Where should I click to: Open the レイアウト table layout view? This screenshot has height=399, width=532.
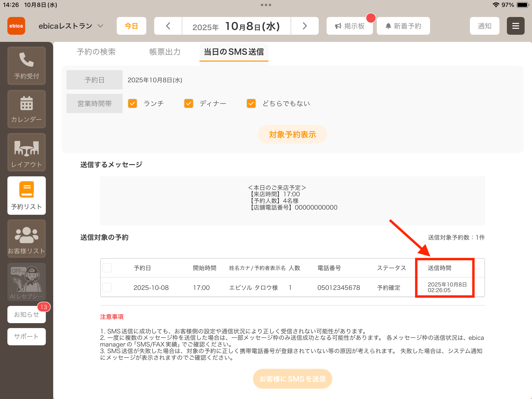click(x=27, y=152)
